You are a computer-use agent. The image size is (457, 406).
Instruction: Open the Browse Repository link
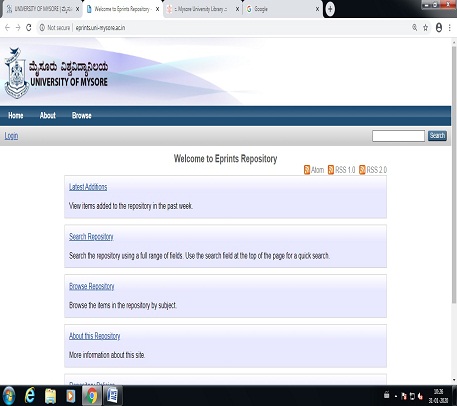point(91,286)
